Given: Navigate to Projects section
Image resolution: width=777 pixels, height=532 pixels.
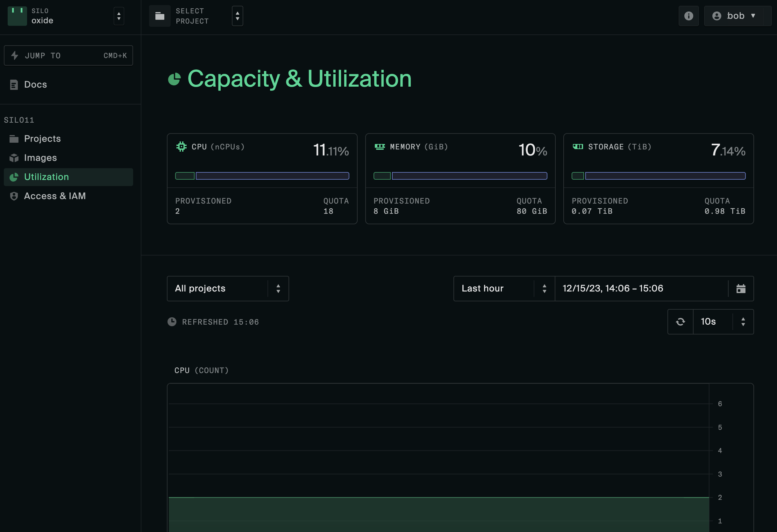Looking at the screenshot, I should pos(42,138).
